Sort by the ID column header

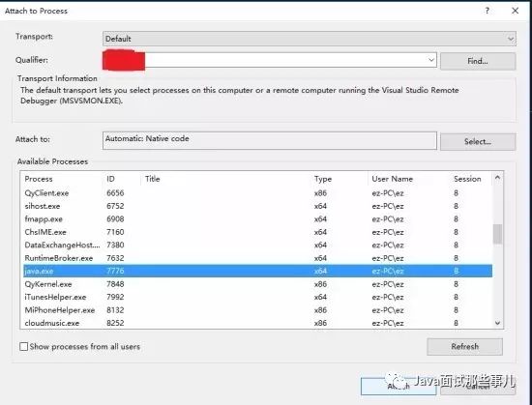110,179
